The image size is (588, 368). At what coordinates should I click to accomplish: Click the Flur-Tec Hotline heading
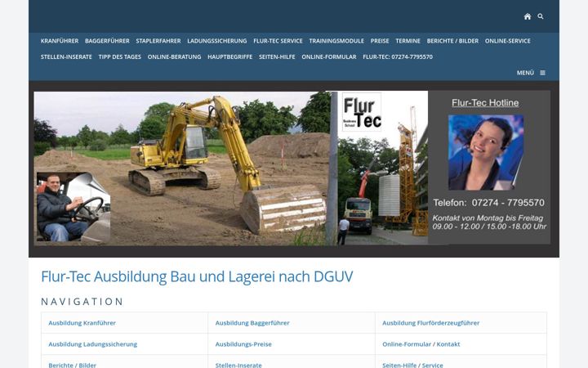(x=485, y=103)
